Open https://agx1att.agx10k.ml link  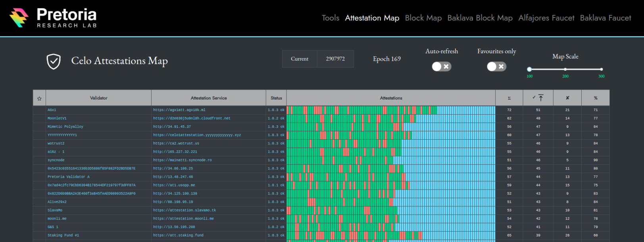click(x=179, y=110)
